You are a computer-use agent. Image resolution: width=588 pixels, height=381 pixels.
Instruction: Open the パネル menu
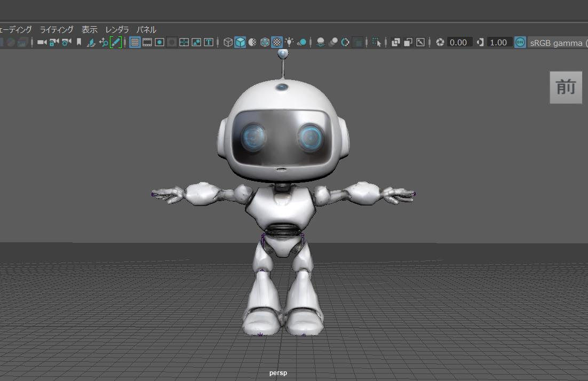pos(146,29)
